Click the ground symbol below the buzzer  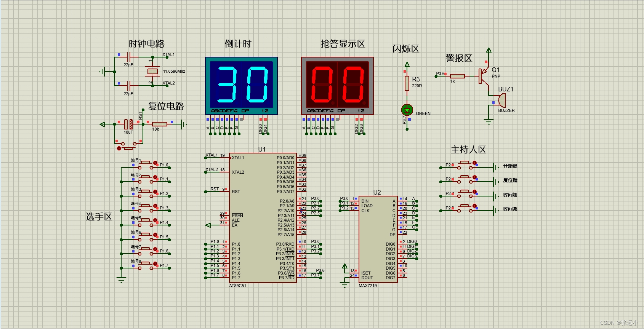pyautogui.click(x=489, y=122)
